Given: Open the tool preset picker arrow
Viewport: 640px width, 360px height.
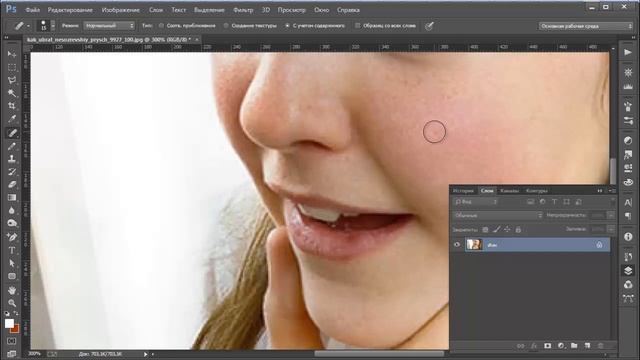Looking at the screenshot, I should point(28,26).
